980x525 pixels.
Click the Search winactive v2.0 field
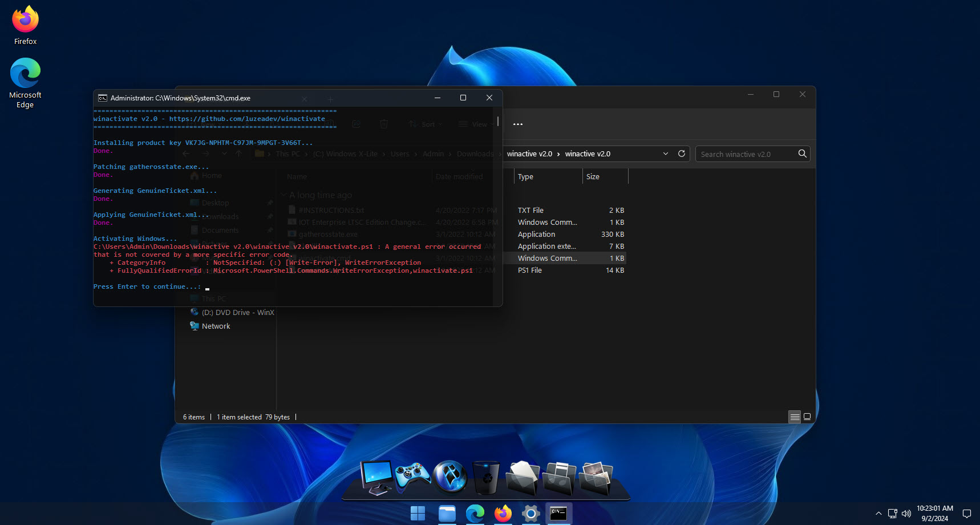pyautogui.click(x=752, y=154)
